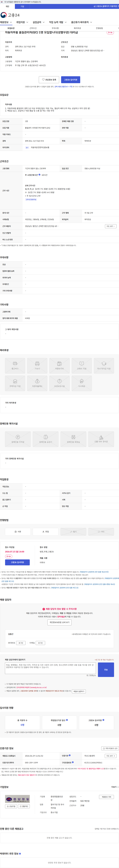Click the 근무시간 협의가능 tag
This screenshot has width=119, height=868.
coord(31,199)
